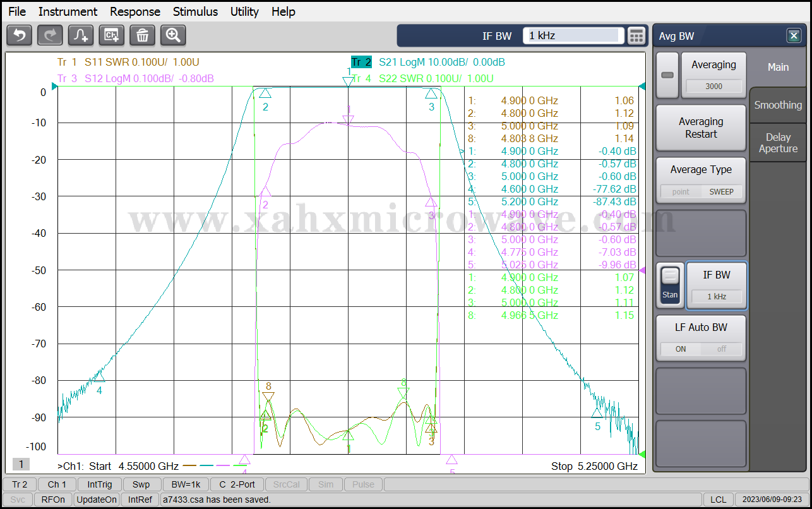Screen dimensions: 812x509
Task: Set LF Auto BW to off
Action: (x=721, y=349)
